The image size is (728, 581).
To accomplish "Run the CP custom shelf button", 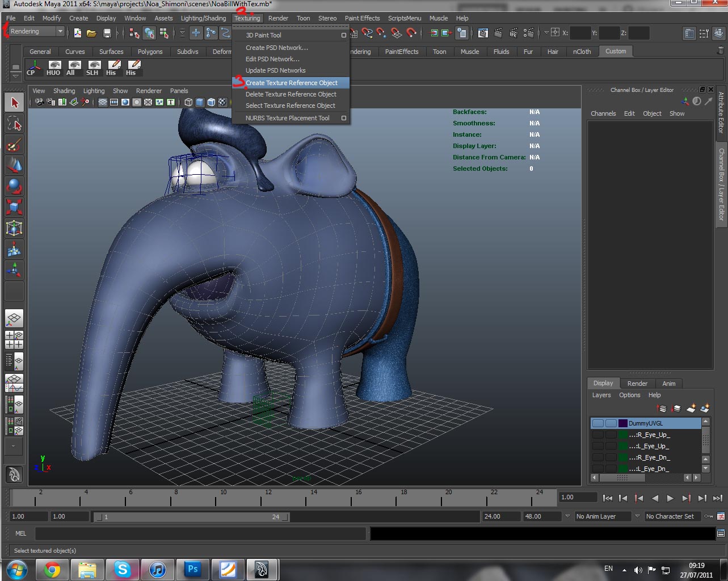I will point(33,68).
